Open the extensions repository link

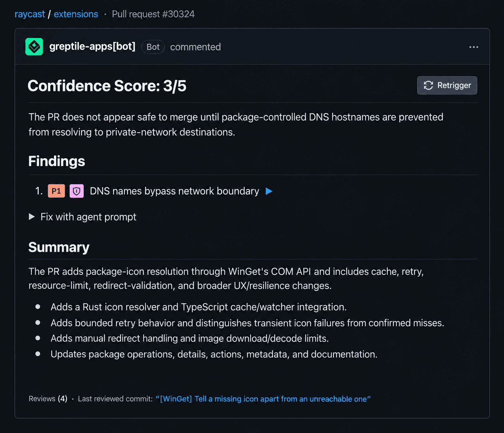tap(76, 14)
